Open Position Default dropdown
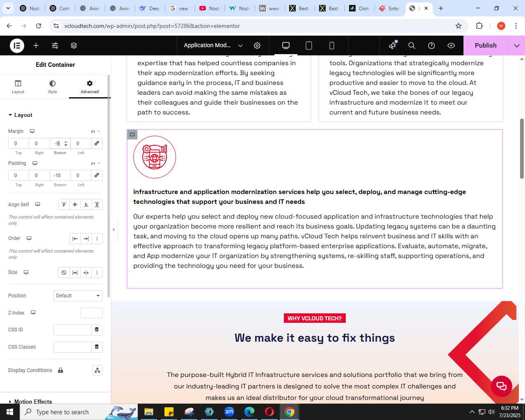This screenshot has height=420, width=525. pyautogui.click(x=78, y=296)
